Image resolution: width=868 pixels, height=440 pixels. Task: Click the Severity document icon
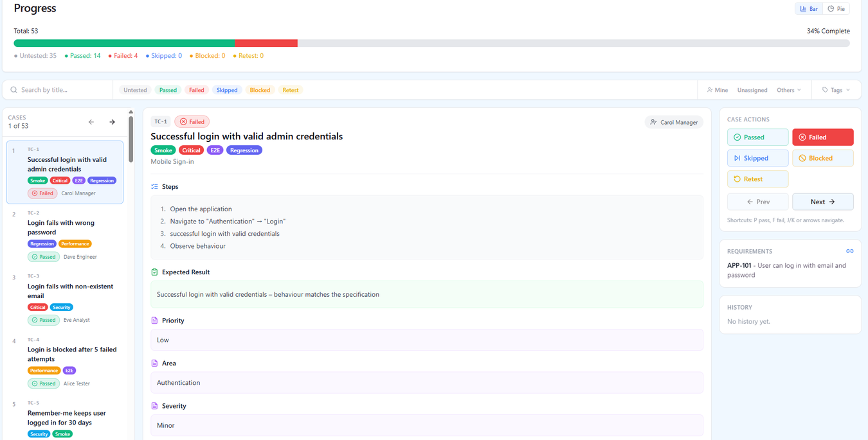[154, 406]
